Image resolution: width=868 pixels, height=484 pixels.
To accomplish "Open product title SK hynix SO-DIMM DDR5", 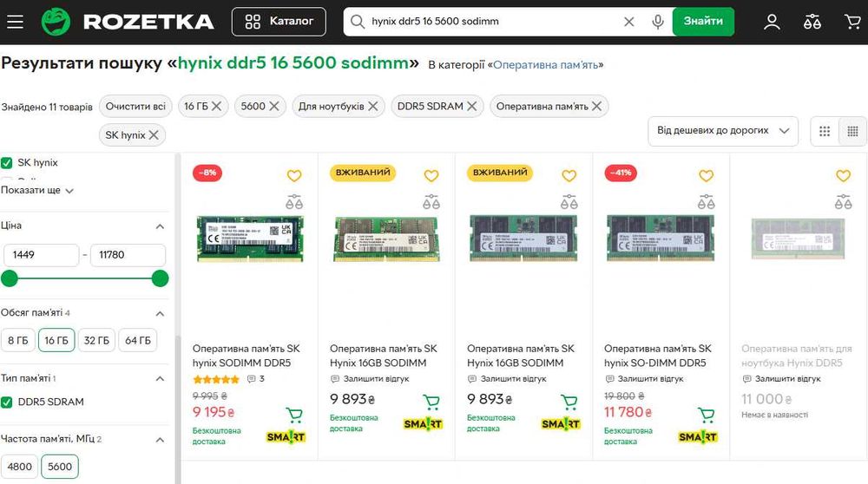I will [x=658, y=356].
